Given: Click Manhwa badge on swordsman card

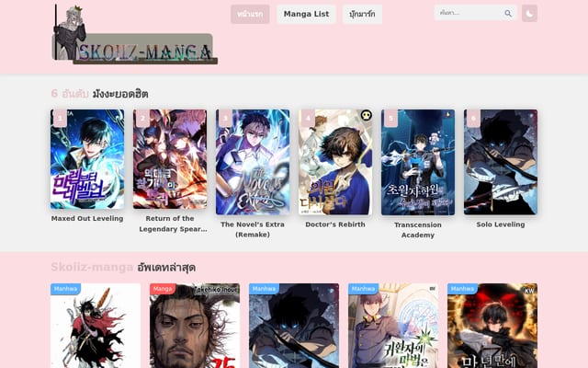Looking at the screenshot, I should [65, 289].
